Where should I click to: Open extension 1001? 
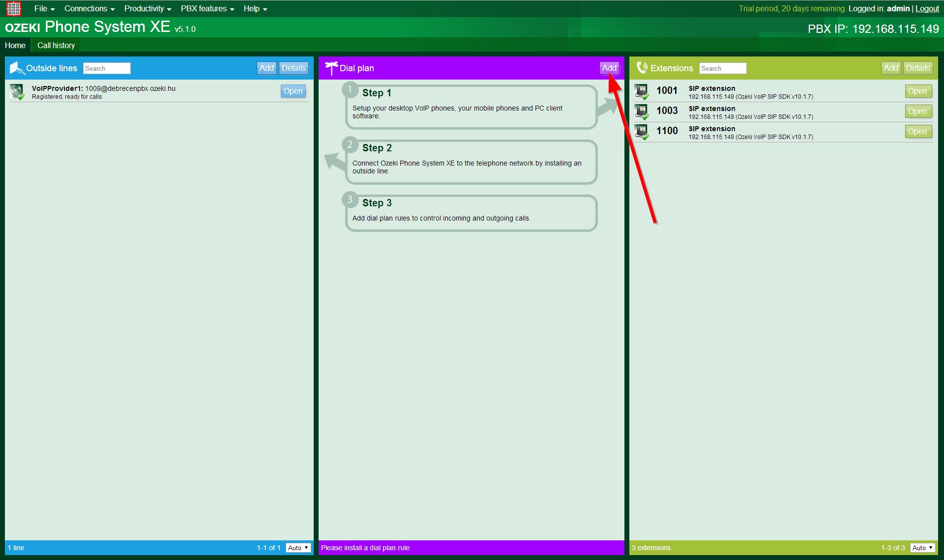point(917,91)
